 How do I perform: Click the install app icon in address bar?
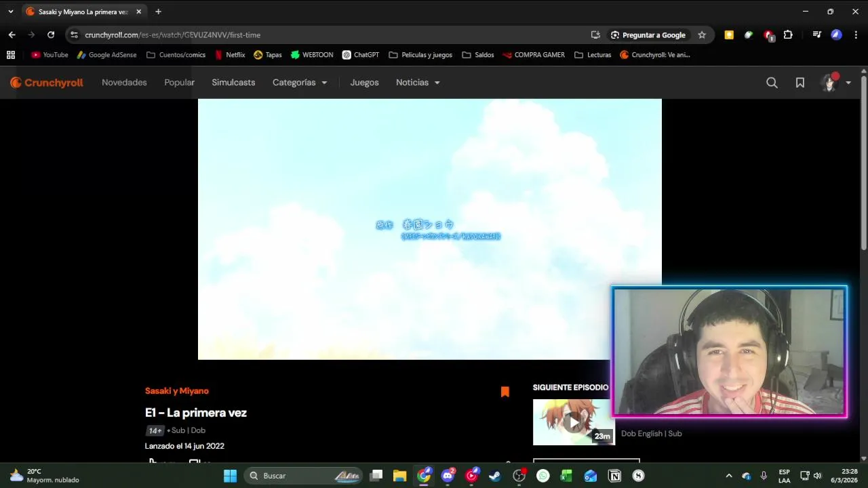click(595, 35)
